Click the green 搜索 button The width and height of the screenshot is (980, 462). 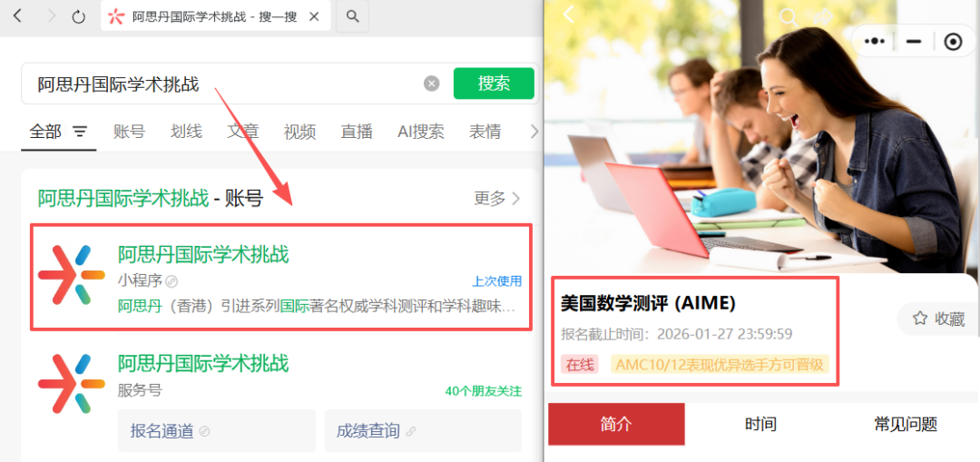pos(494,84)
